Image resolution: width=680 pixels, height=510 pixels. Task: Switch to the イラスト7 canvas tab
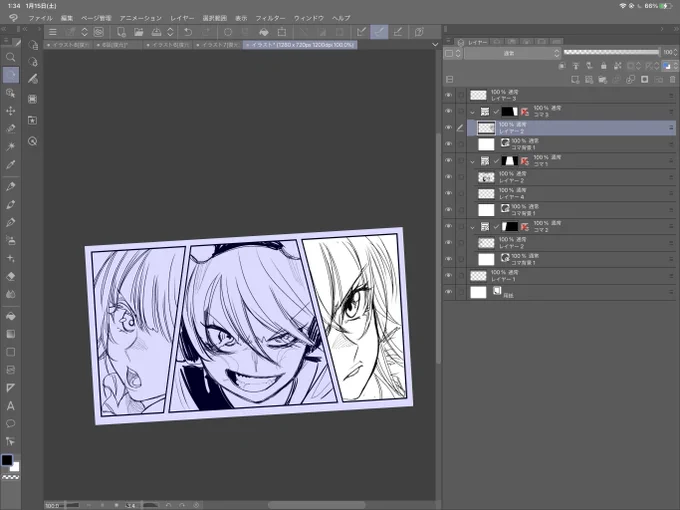(x=217, y=45)
